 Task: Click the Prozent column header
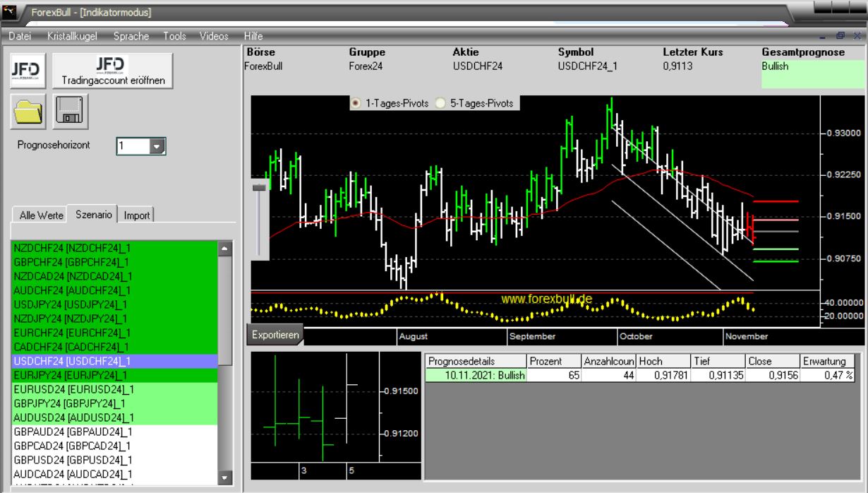pyautogui.click(x=554, y=361)
